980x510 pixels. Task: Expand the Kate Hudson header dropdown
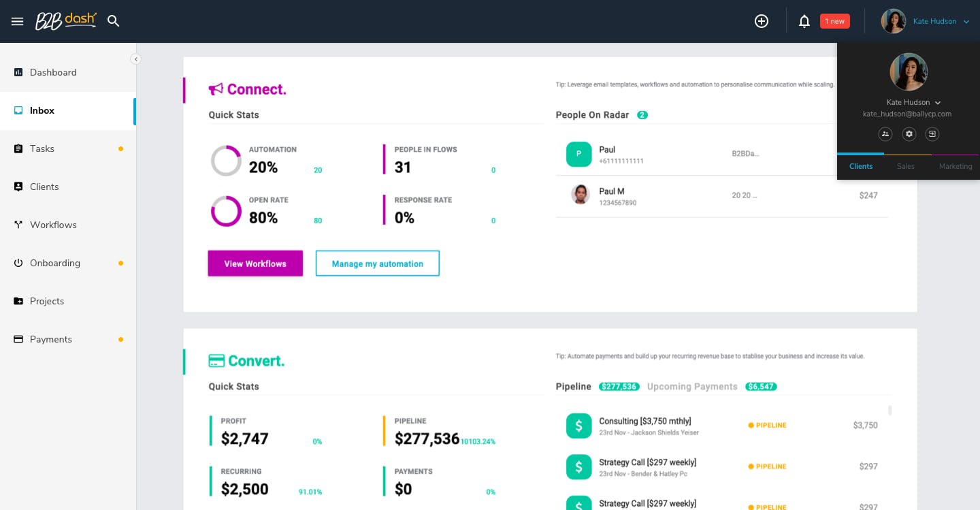point(966,22)
